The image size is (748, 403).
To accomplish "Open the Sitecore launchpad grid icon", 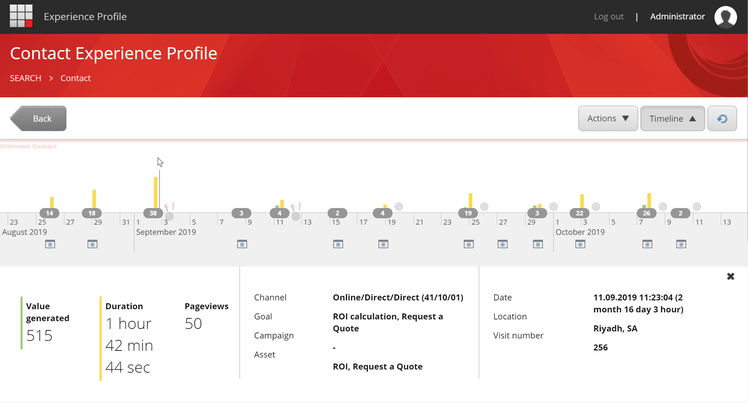I will pos(21,16).
